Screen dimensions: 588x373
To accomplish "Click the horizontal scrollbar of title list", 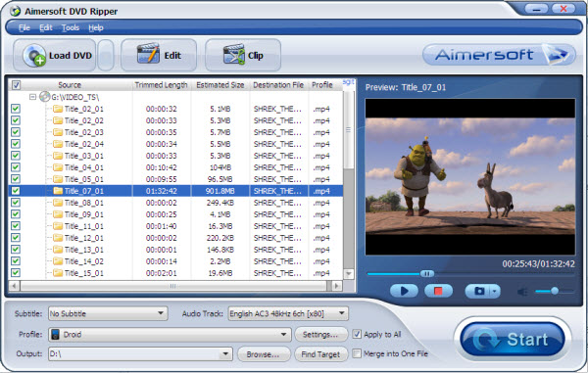I will click(173, 286).
